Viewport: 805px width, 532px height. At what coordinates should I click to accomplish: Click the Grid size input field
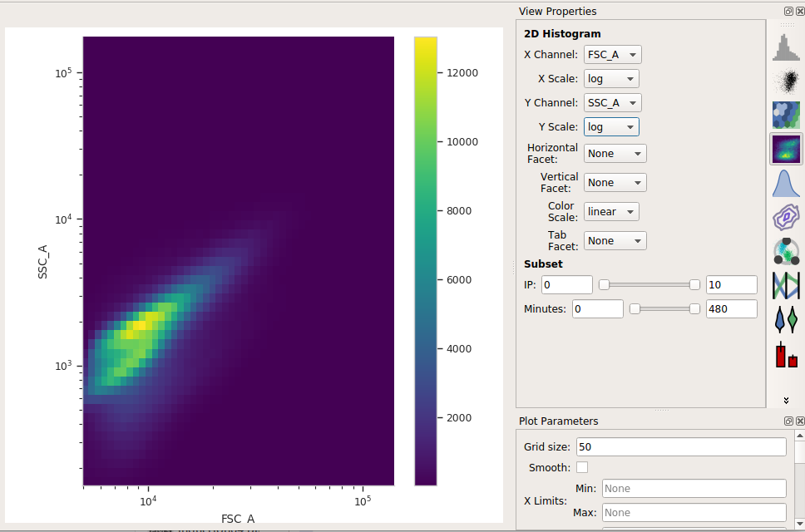tap(681, 447)
